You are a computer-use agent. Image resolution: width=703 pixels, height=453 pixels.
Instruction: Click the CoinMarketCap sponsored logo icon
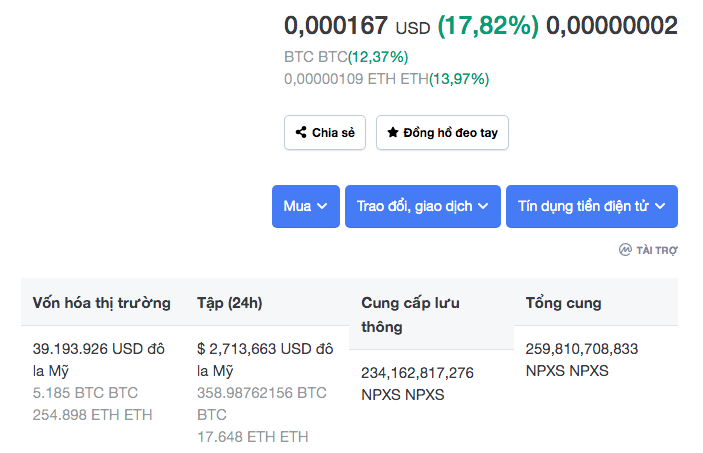(625, 250)
